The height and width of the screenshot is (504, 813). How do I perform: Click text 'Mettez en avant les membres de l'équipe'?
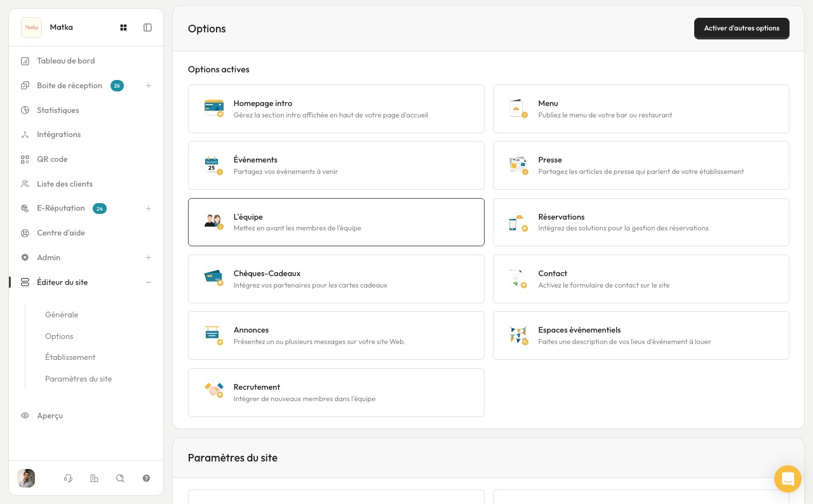[297, 228]
